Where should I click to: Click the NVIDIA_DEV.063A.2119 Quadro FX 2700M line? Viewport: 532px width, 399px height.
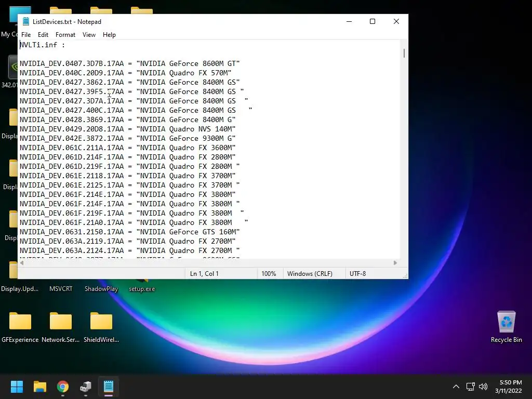(128, 241)
